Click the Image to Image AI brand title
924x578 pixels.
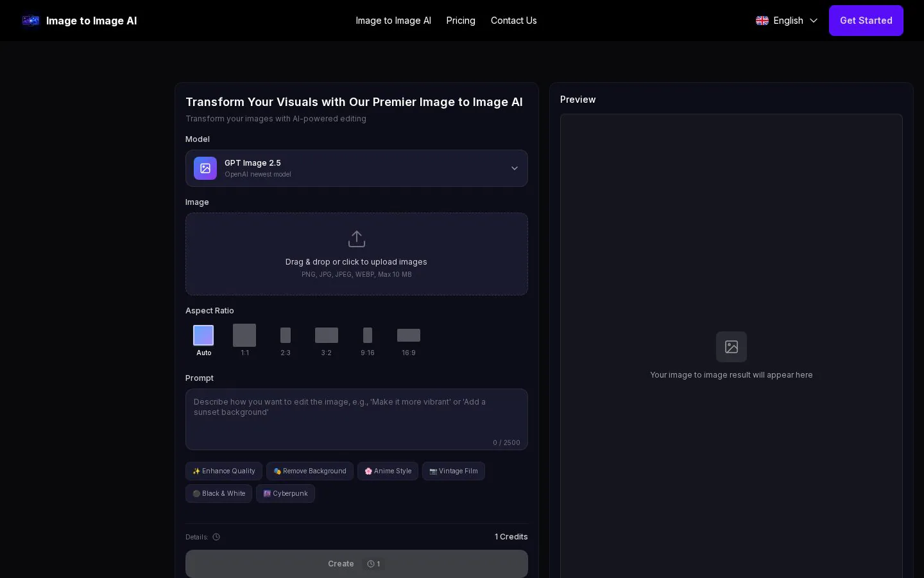pos(91,21)
